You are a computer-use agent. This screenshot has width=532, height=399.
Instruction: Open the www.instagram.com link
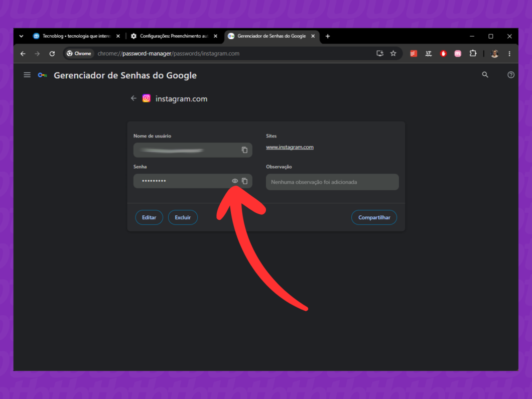tap(290, 147)
